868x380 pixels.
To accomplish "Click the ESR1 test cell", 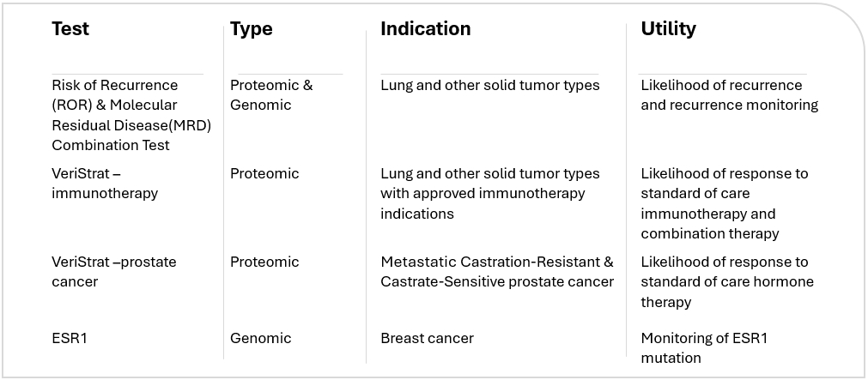I will [70, 338].
